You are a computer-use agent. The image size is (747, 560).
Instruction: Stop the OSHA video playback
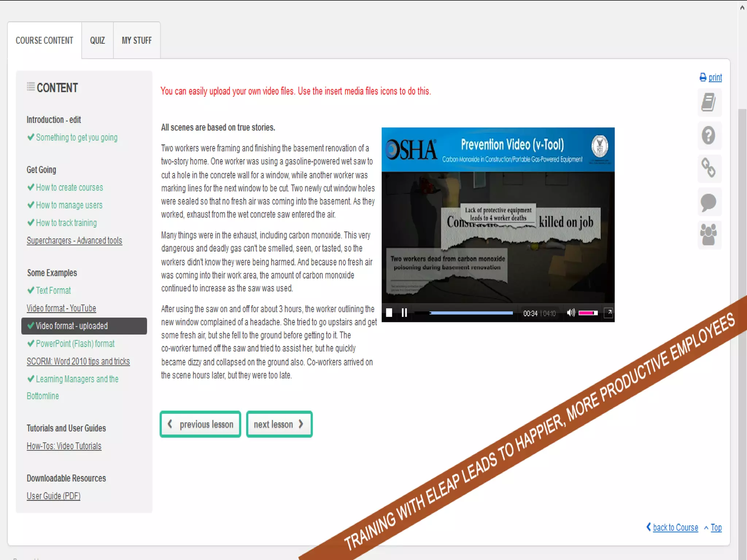[389, 313]
